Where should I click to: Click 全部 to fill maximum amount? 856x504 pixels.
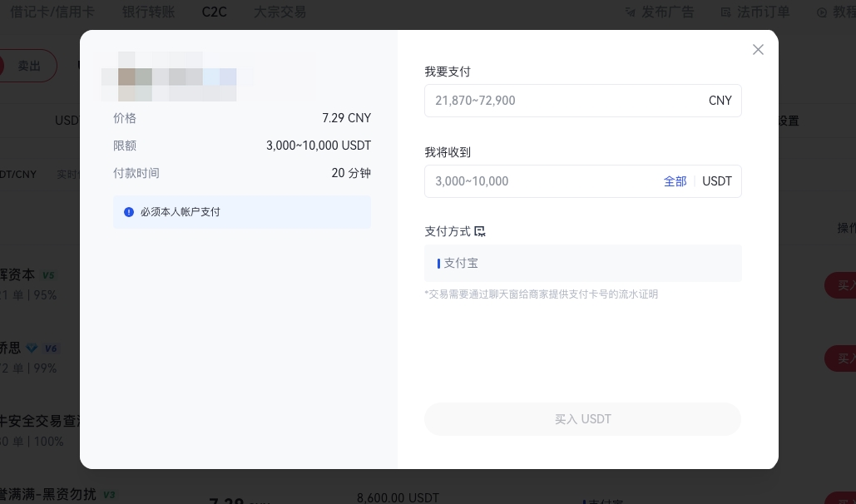[x=675, y=181]
